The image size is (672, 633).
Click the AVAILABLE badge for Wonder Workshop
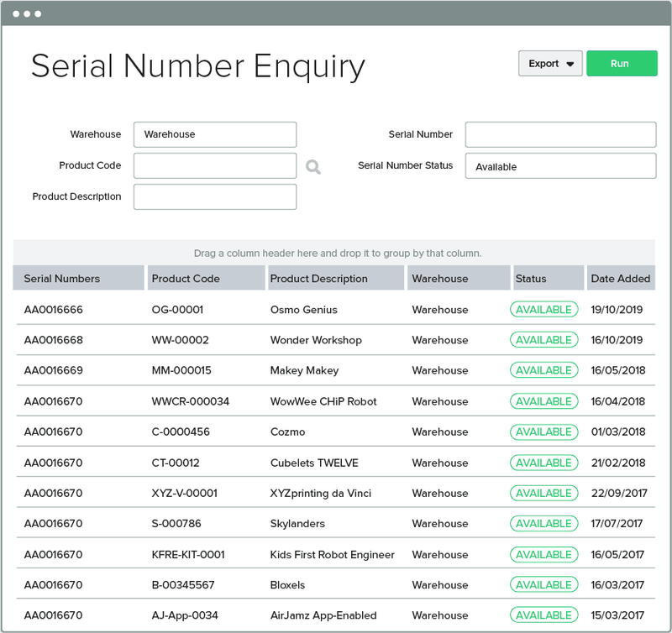[543, 340]
